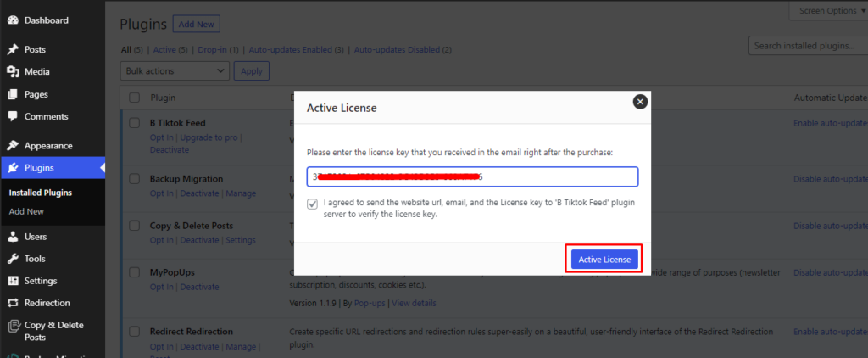Open the Comments menu
868x358 pixels.
[x=46, y=117]
